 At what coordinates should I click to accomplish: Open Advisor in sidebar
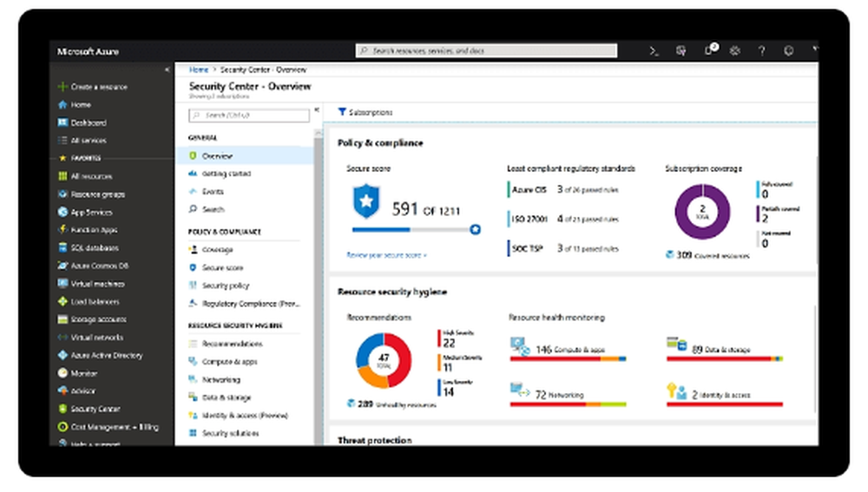point(76,390)
